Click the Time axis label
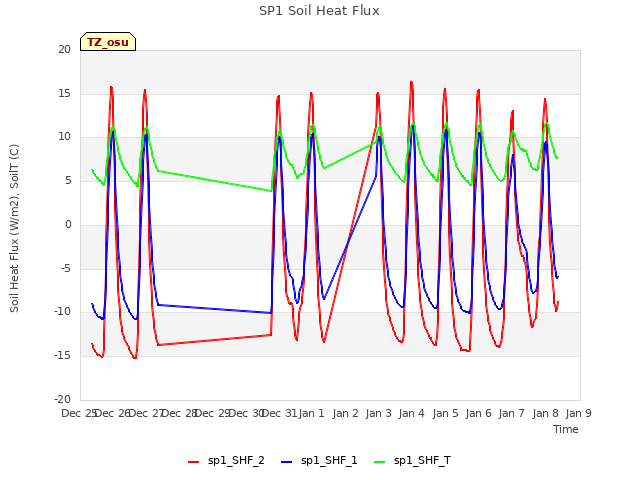640x480 pixels. [566, 429]
